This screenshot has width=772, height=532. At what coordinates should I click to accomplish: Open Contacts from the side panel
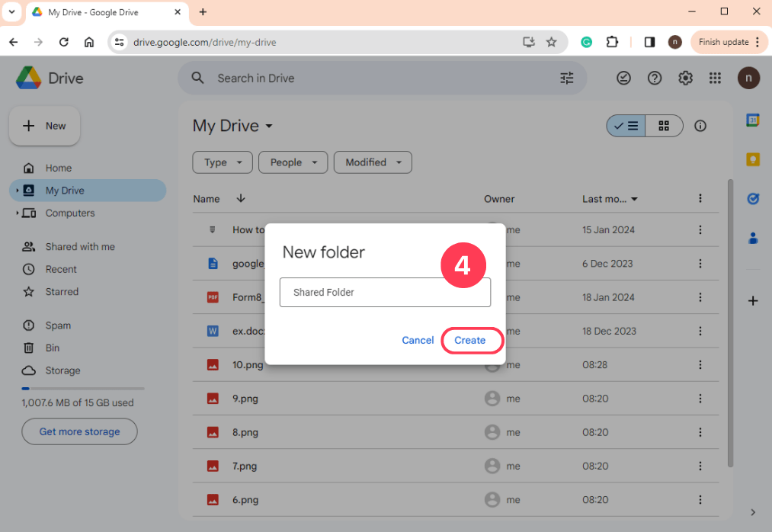point(753,239)
